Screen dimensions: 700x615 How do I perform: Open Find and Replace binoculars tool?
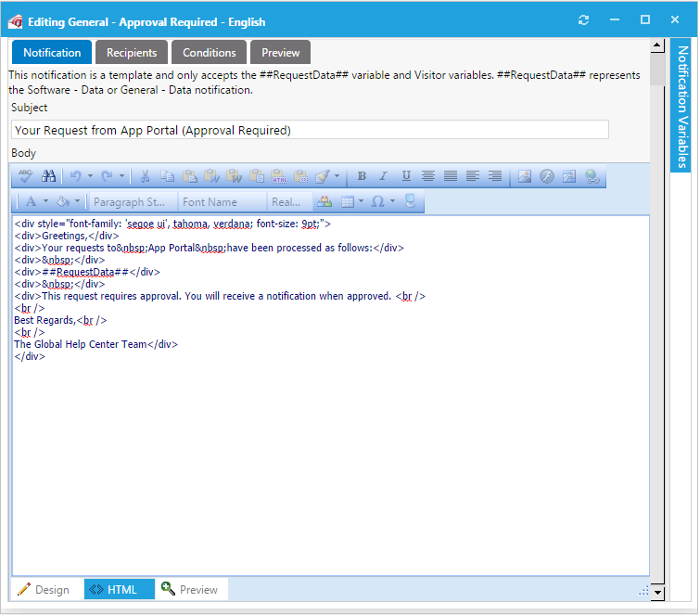click(49, 176)
